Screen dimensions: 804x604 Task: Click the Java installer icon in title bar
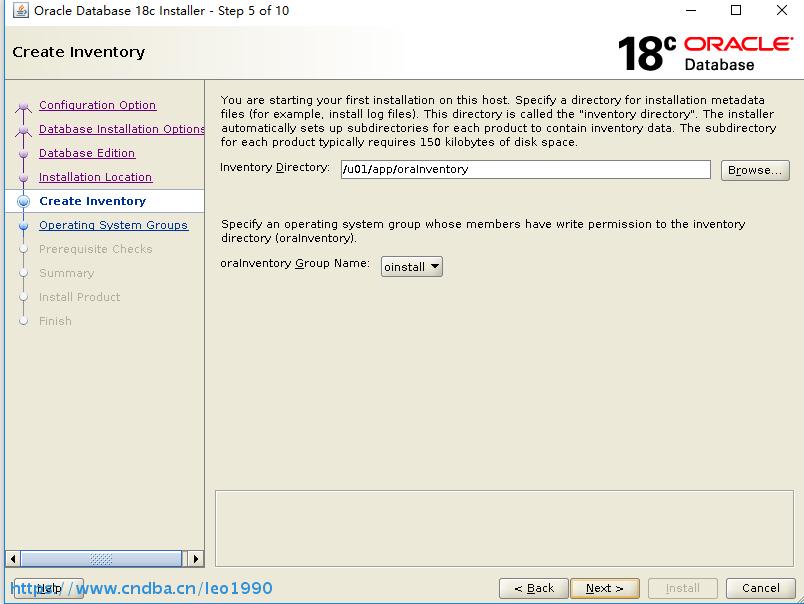point(21,10)
